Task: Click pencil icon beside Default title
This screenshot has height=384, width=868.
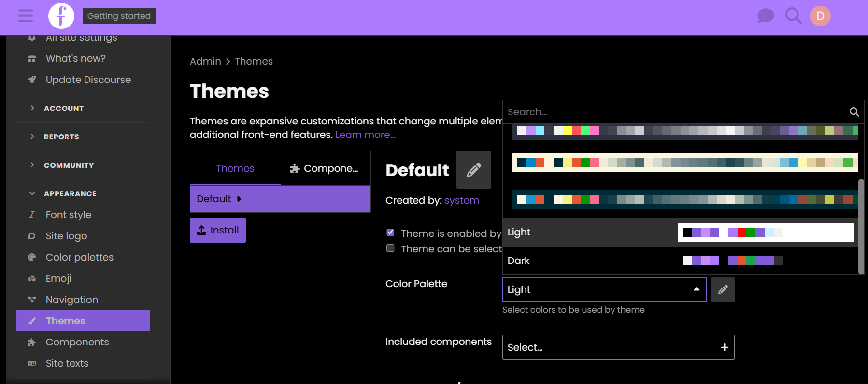Action: [473, 170]
